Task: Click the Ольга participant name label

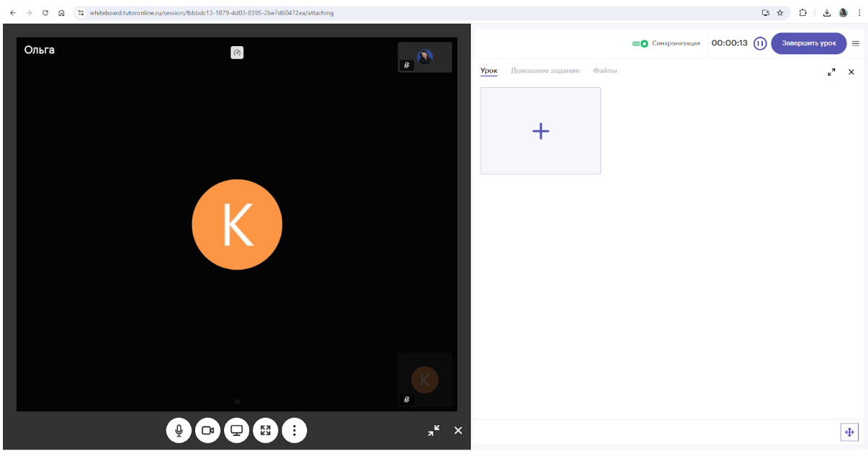Action: point(39,50)
